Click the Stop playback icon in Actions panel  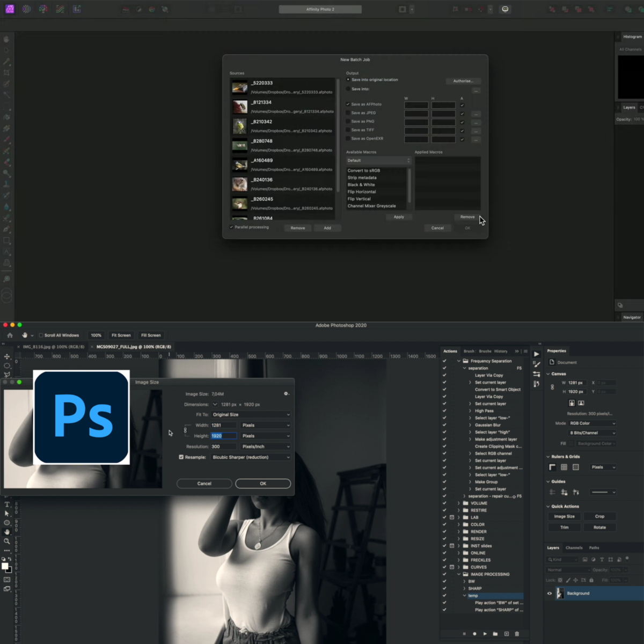[x=464, y=634]
